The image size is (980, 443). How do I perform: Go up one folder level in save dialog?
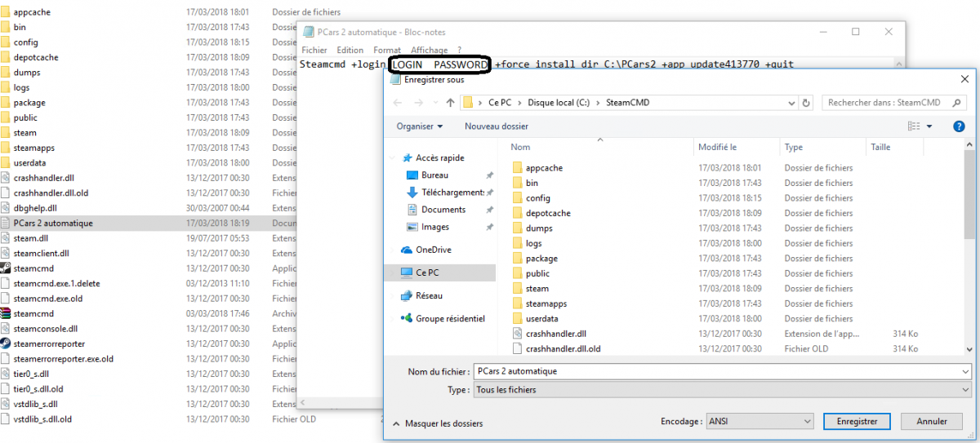(x=450, y=104)
